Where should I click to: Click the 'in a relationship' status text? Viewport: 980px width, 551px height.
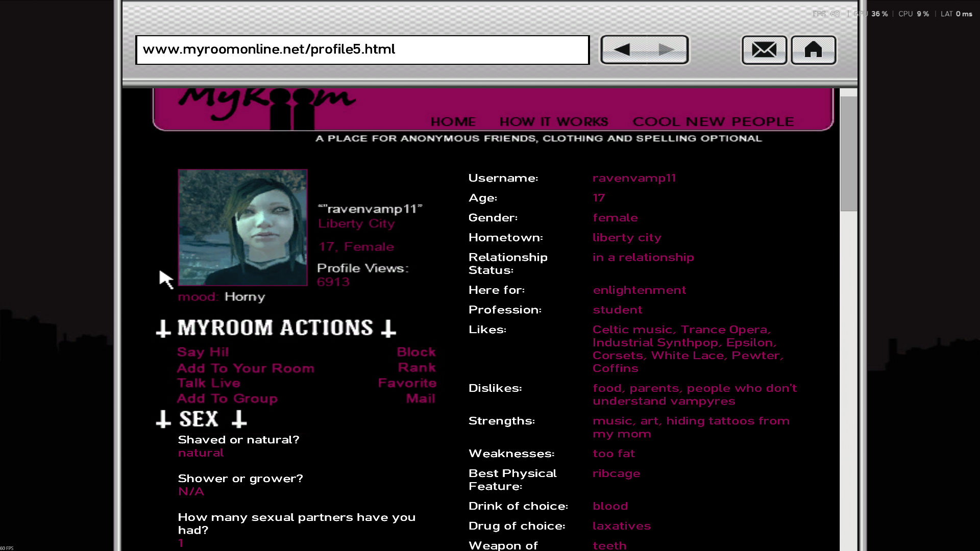643,257
